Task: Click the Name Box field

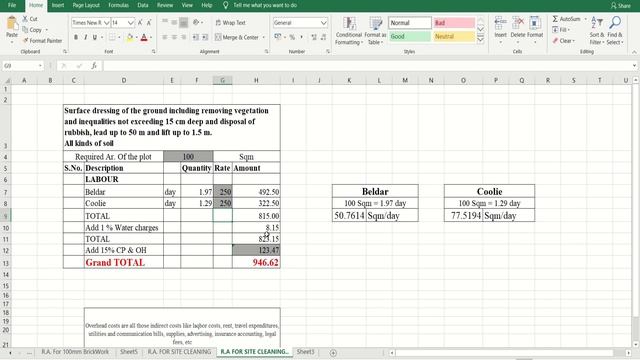Action: tap(22, 66)
